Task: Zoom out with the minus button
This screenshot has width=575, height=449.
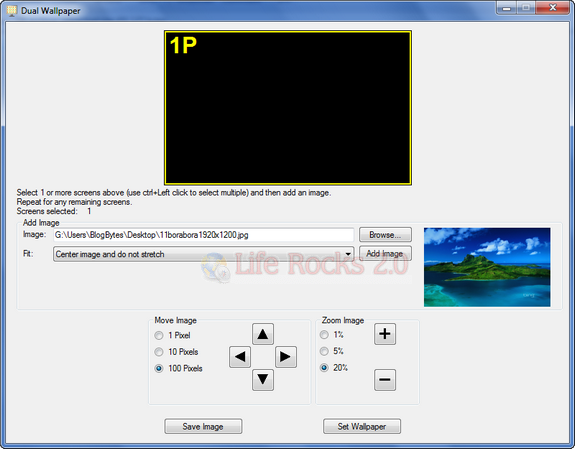Action: point(385,380)
